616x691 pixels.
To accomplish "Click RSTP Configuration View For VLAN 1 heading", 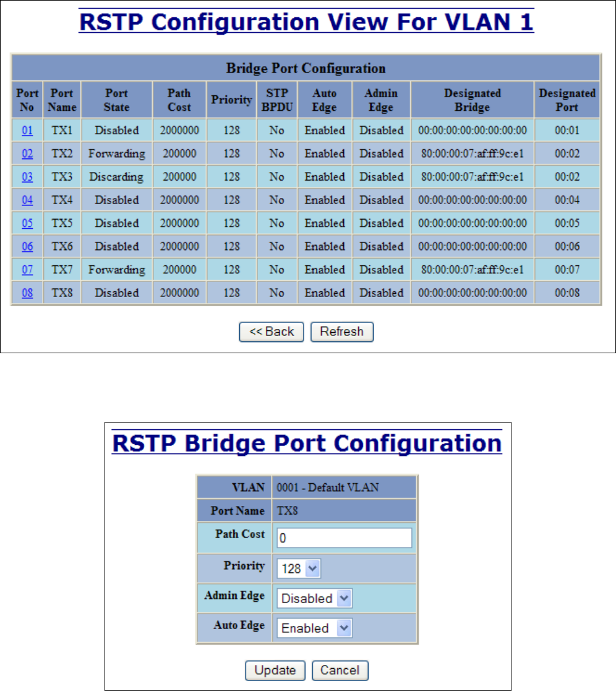I will (x=306, y=22).
